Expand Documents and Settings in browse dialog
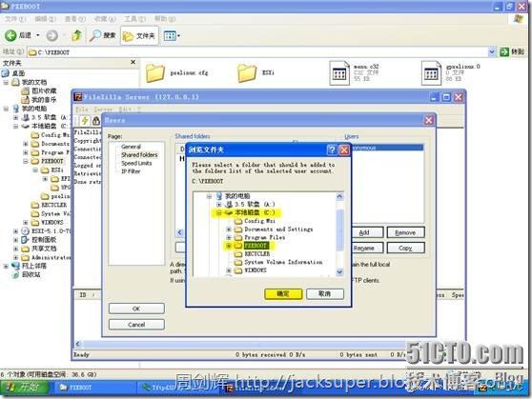 coord(229,229)
